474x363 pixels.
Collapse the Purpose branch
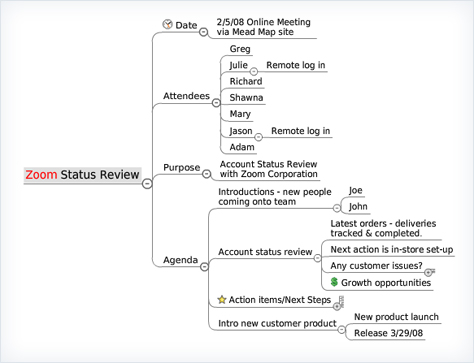tap(207, 174)
